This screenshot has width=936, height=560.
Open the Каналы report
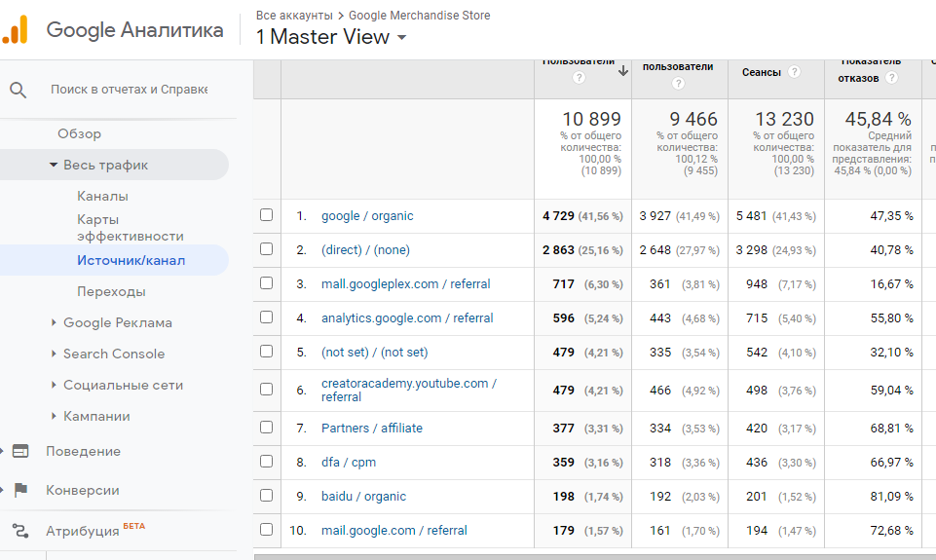102,196
